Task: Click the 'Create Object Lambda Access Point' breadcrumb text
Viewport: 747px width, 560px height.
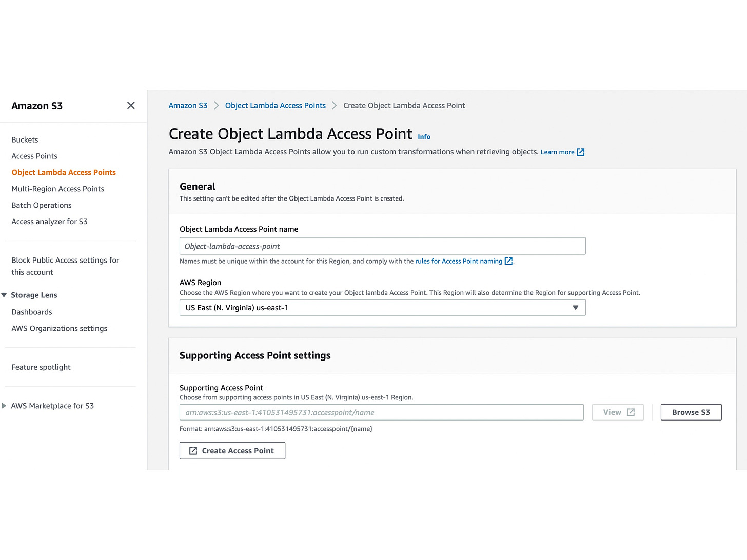Action: (404, 105)
